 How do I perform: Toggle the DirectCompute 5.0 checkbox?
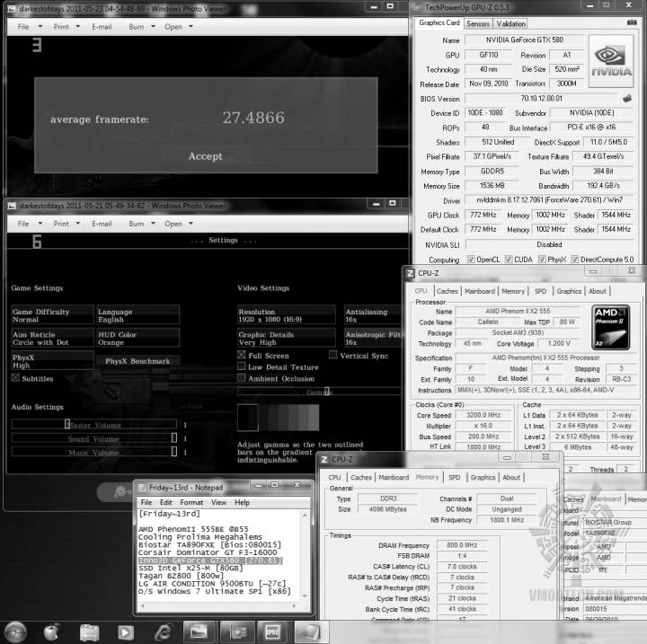[575, 259]
